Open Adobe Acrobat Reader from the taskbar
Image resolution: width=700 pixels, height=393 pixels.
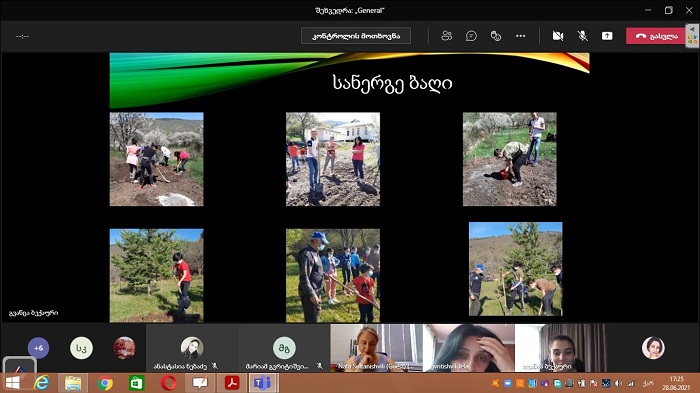click(x=232, y=383)
